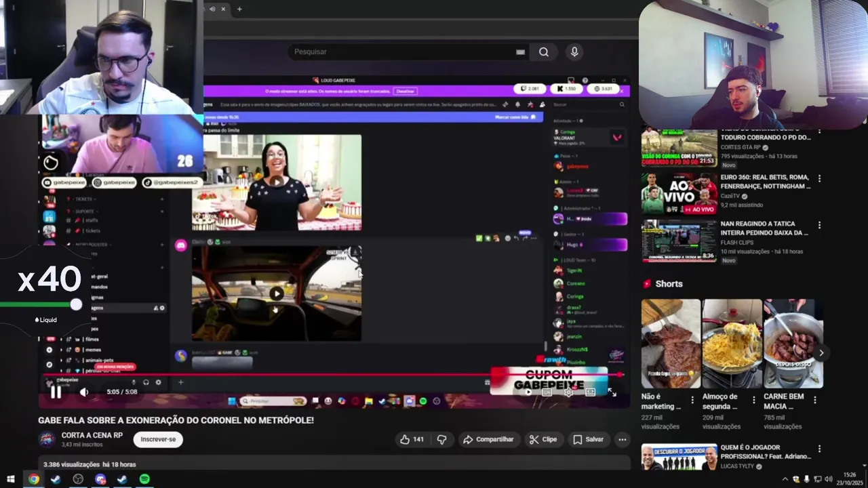Open the CORTES GTA RP video thumbnail
Viewport: 868px width, 488px height.
(x=679, y=146)
